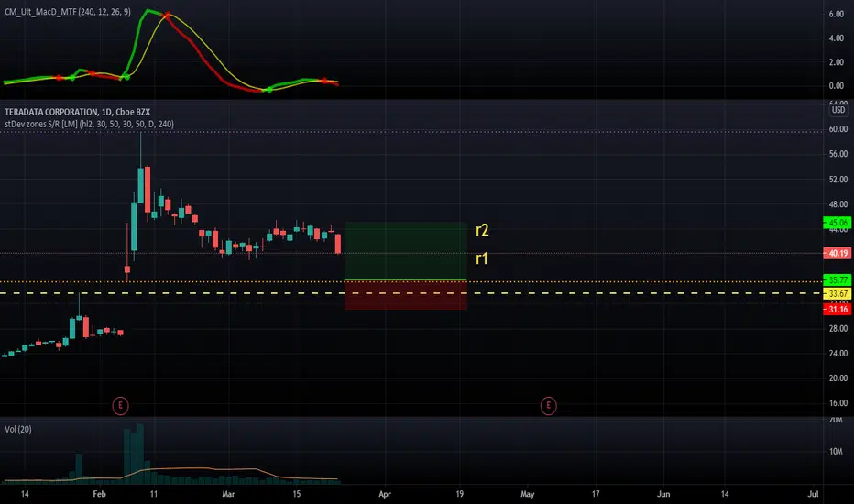Click the tallest volume bar in February

[140, 454]
